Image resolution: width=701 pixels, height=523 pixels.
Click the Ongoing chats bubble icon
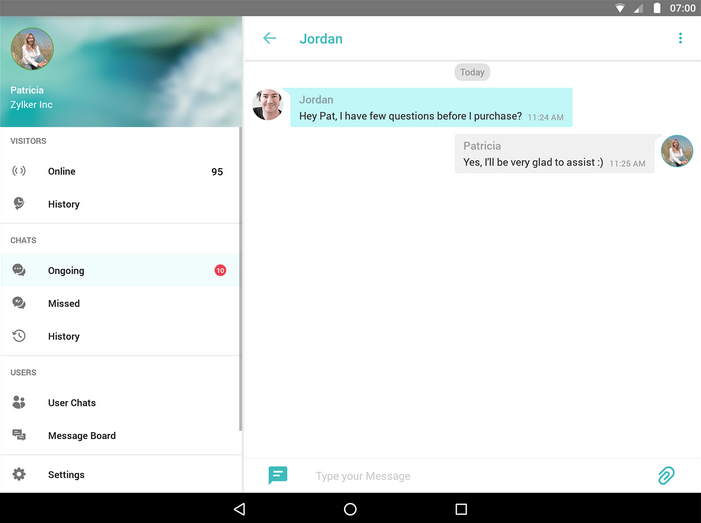point(19,270)
